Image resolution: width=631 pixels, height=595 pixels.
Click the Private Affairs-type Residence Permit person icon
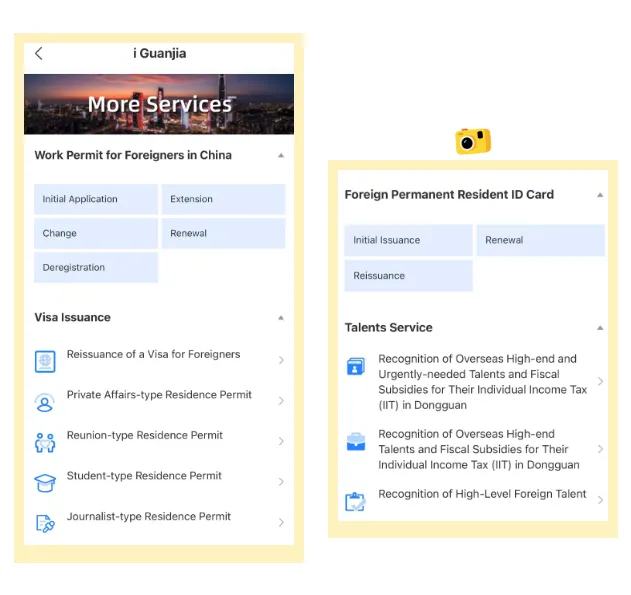(45, 402)
